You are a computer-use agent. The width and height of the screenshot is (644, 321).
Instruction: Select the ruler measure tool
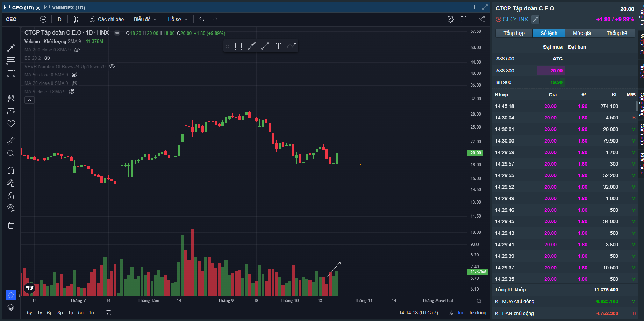[x=11, y=141]
